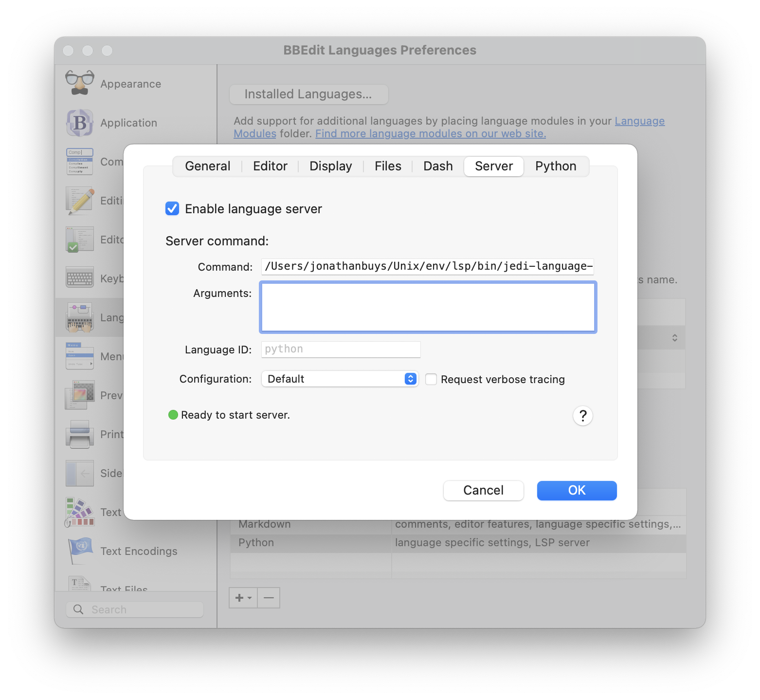Click the pencil Editing preferences icon

point(79,200)
